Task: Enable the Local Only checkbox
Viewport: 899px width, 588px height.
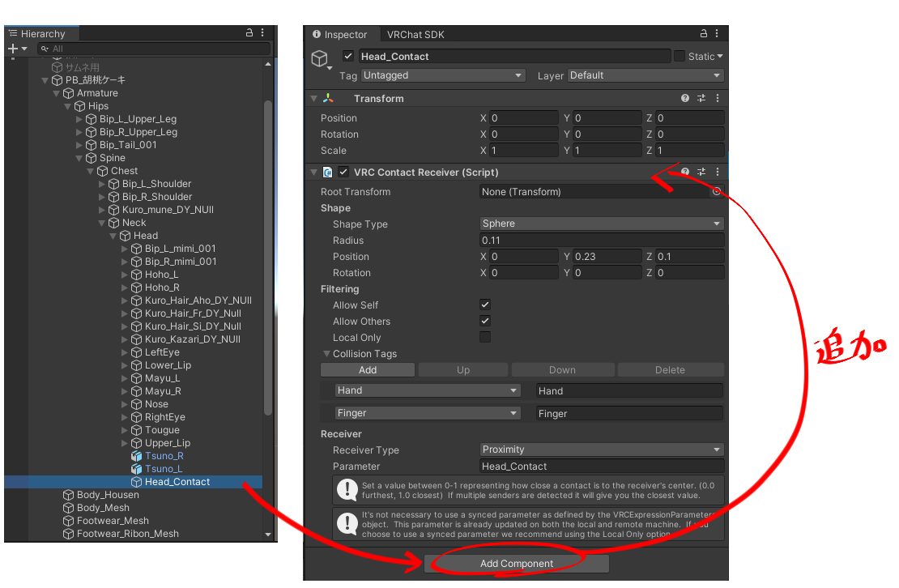Action: (485, 337)
